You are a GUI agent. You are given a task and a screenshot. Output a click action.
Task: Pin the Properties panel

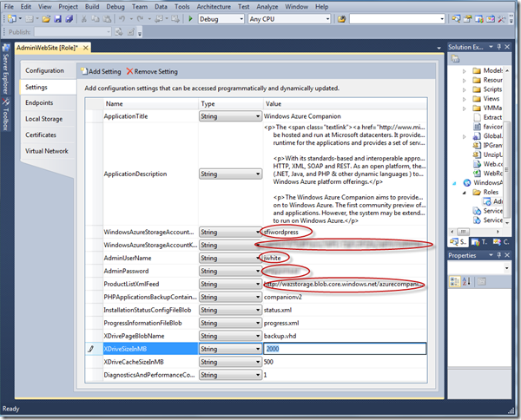point(498,255)
